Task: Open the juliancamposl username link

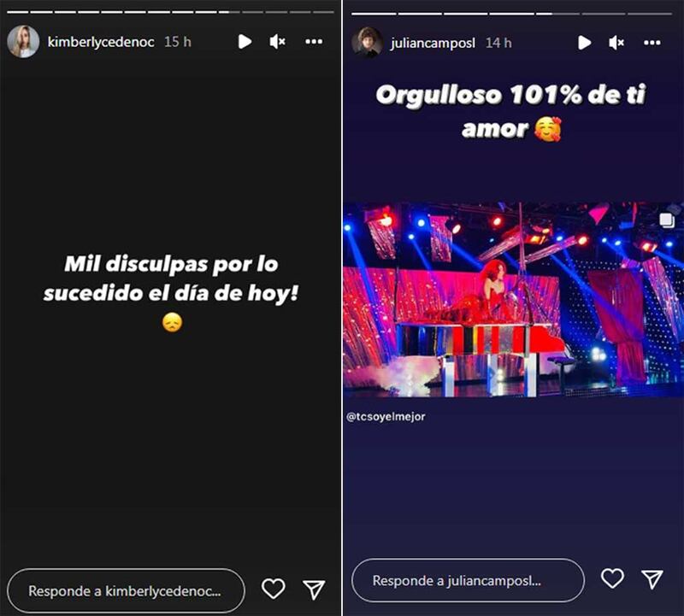Action: [433, 43]
